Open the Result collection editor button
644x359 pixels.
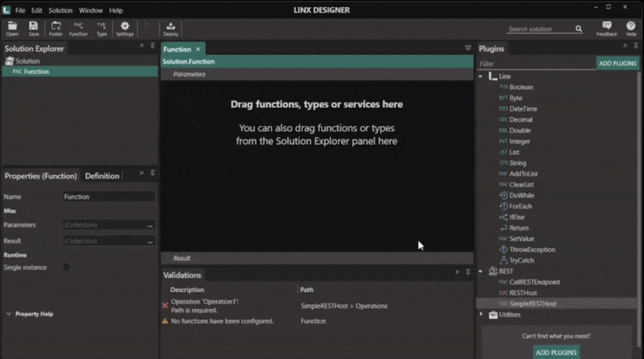coord(150,241)
